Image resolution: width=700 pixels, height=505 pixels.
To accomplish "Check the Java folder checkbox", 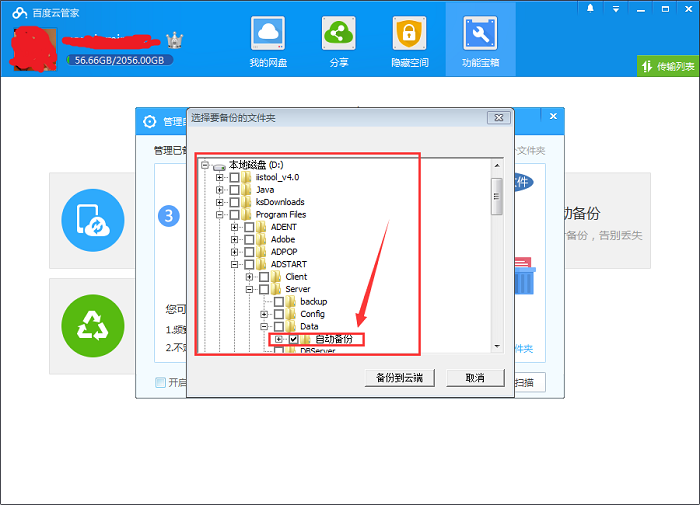I will point(234,190).
